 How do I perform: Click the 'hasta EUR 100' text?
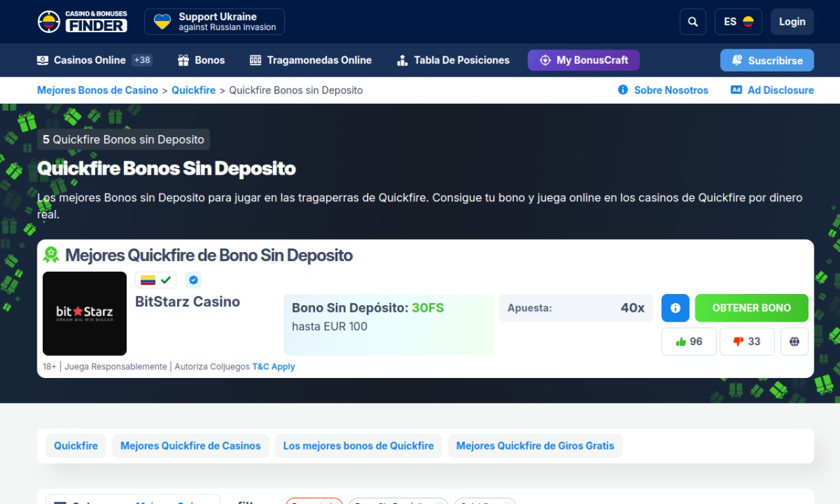[329, 326]
